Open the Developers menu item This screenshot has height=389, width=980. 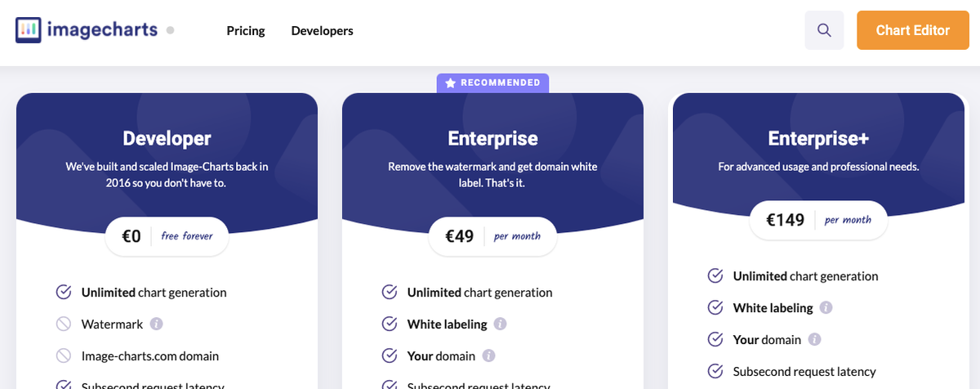[x=322, y=31]
